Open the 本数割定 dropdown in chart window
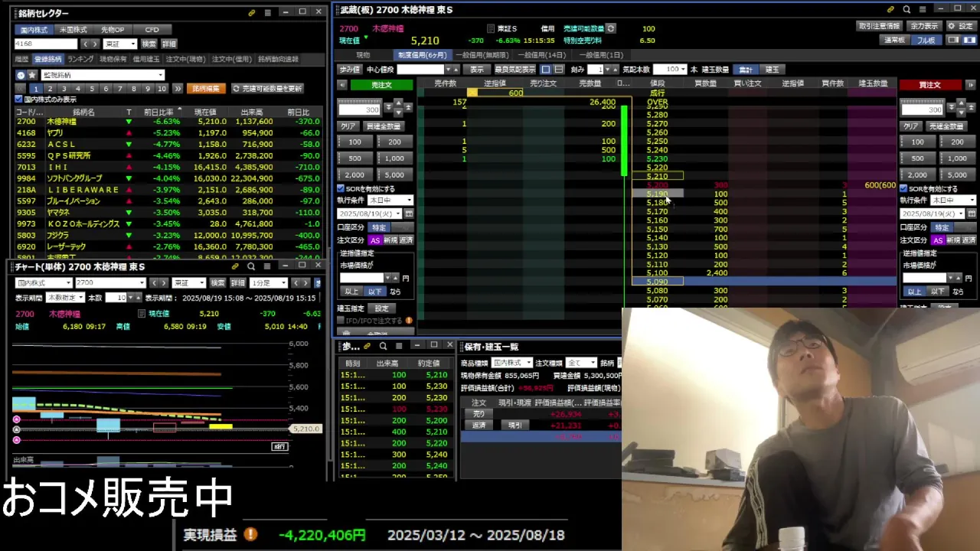This screenshot has width=980, height=551. coord(66,298)
